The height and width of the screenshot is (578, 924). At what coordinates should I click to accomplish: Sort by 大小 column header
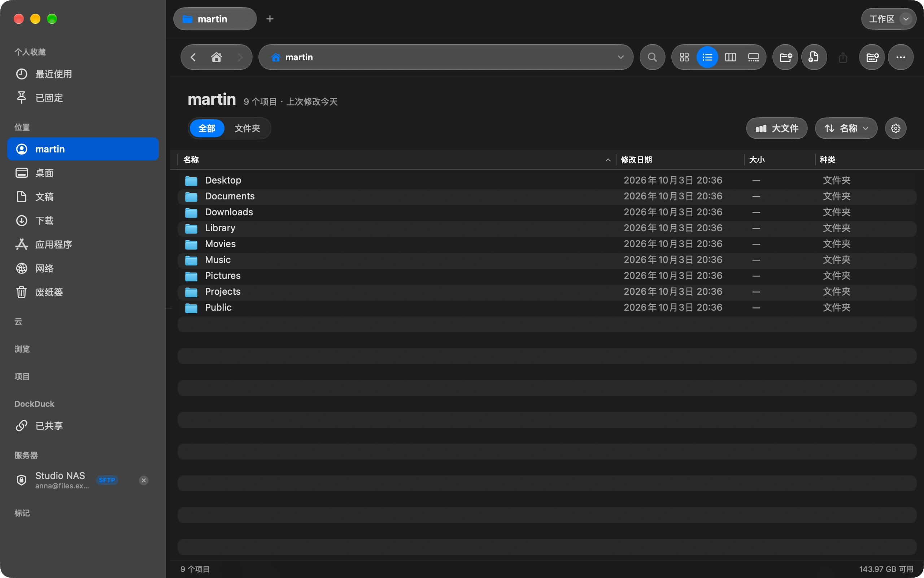tap(780, 160)
